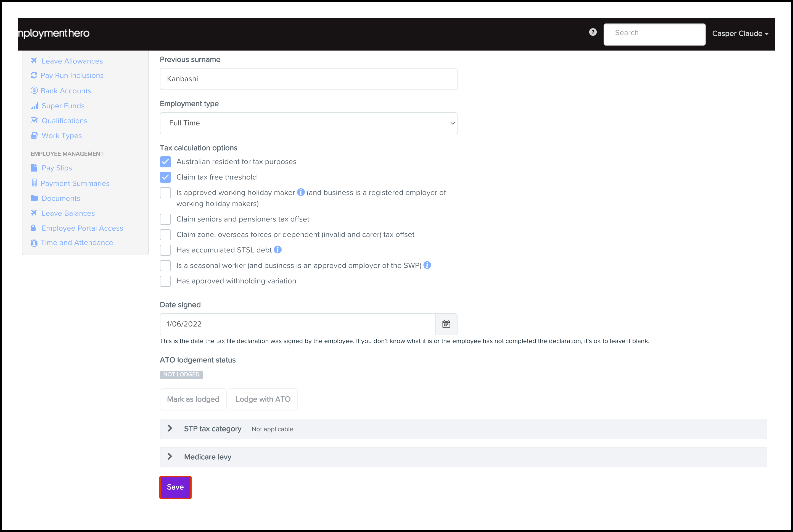This screenshot has height=532, width=793.
Task: Click info icon next to STSL debt
Action: tap(278, 250)
